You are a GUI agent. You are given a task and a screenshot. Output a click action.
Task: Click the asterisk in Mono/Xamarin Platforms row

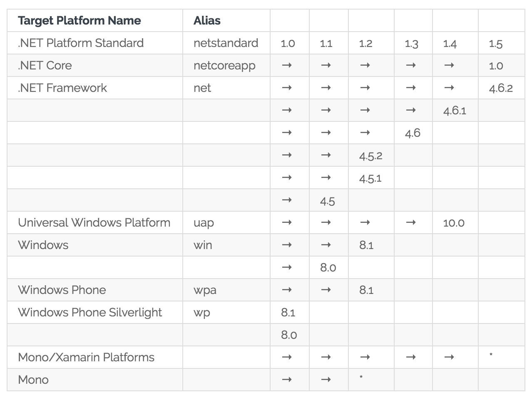pyautogui.click(x=491, y=355)
